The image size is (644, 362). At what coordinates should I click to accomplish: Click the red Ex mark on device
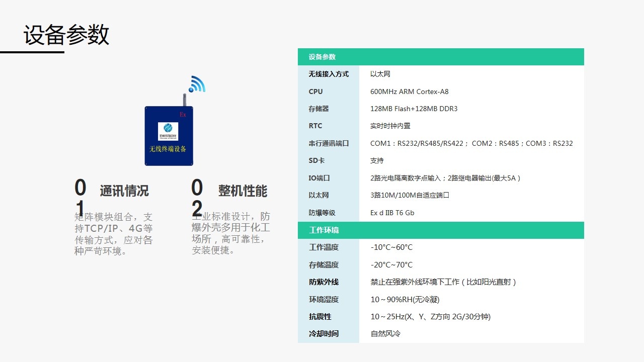tap(183, 115)
